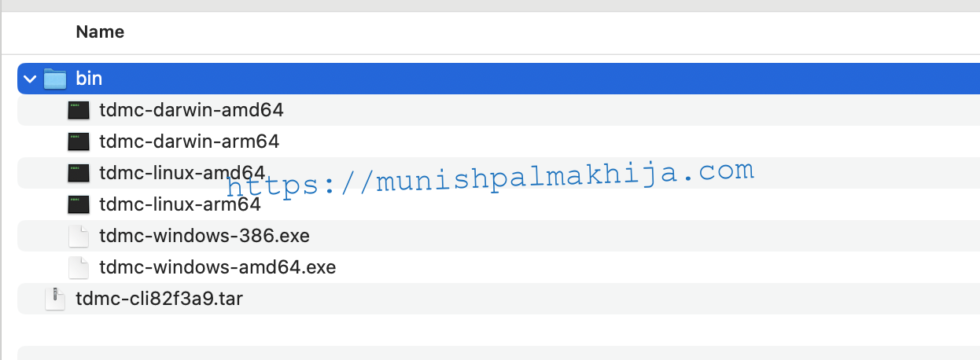980x360 pixels.
Task: Click the tdmc-darwin-arm64 executable icon
Action: 79,141
